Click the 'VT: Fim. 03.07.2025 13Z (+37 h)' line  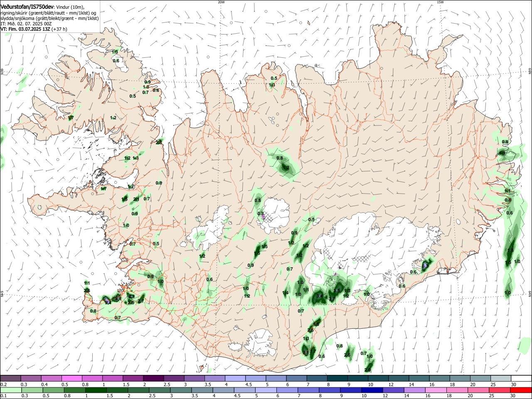point(34,29)
